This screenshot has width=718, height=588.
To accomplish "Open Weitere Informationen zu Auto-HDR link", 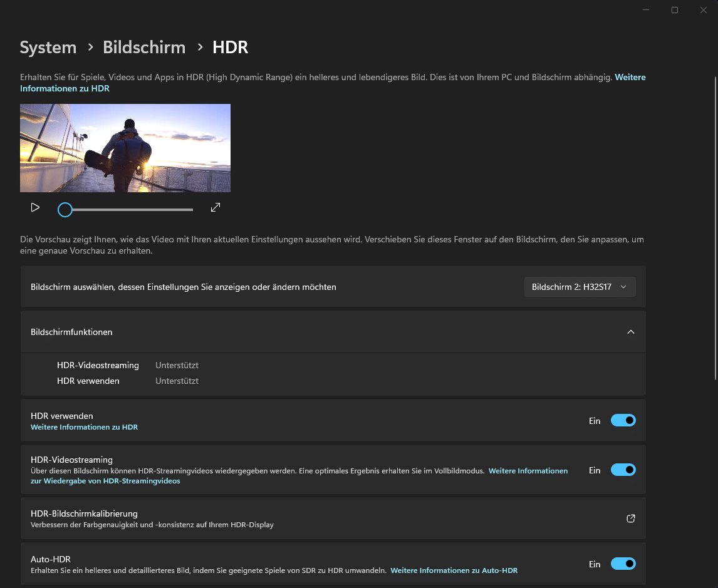I will (x=454, y=570).
